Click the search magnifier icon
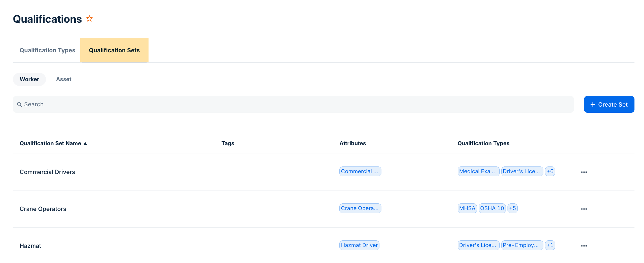644x263 pixels. (19, 104)
